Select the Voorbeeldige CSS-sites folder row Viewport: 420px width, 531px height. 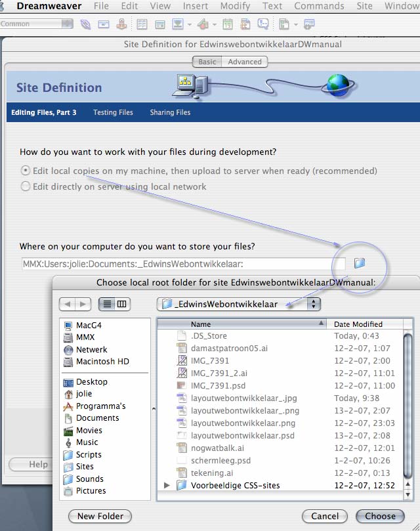pyautogui.click(x=280, y=485)
